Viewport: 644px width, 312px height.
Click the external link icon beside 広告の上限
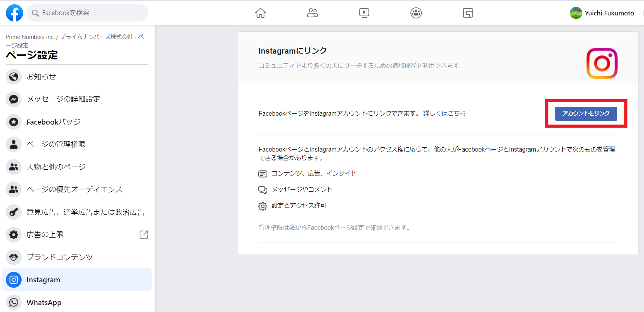pyautogui.click(x=144, y=234)
